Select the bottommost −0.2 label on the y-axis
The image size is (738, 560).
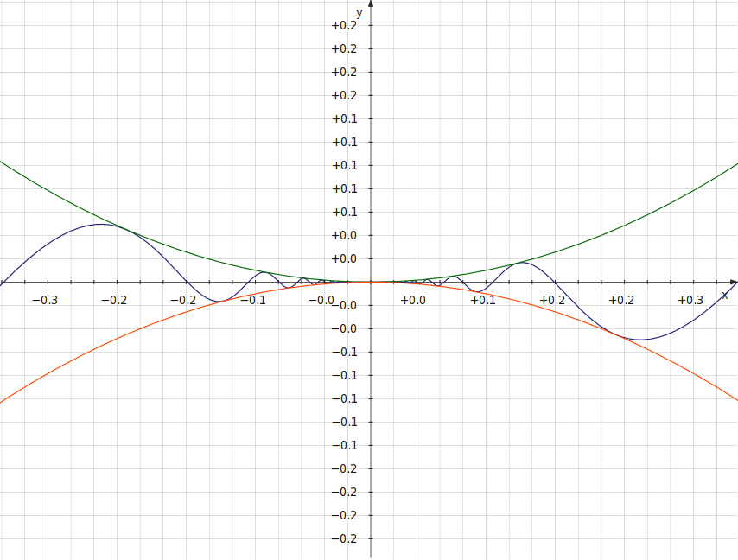344,538
